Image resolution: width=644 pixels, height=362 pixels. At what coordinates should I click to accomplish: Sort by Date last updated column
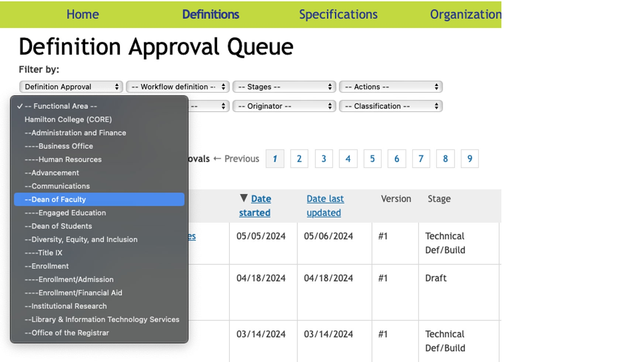point(325,206)
